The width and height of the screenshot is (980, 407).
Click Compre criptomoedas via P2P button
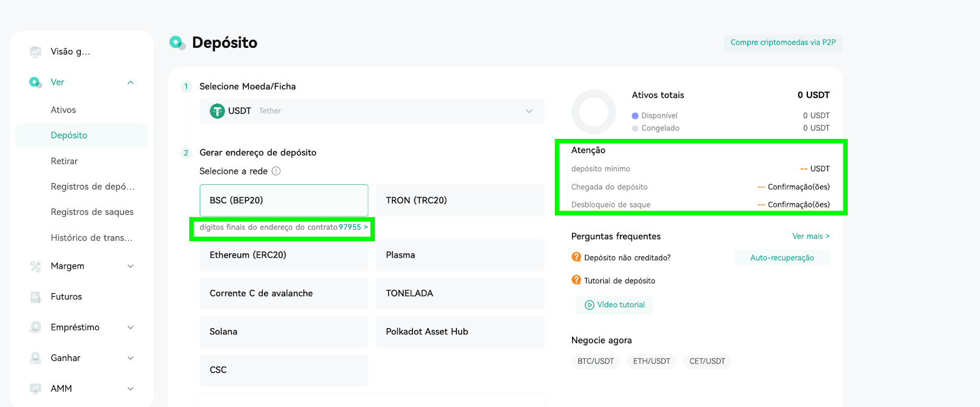tap(783, 42)
